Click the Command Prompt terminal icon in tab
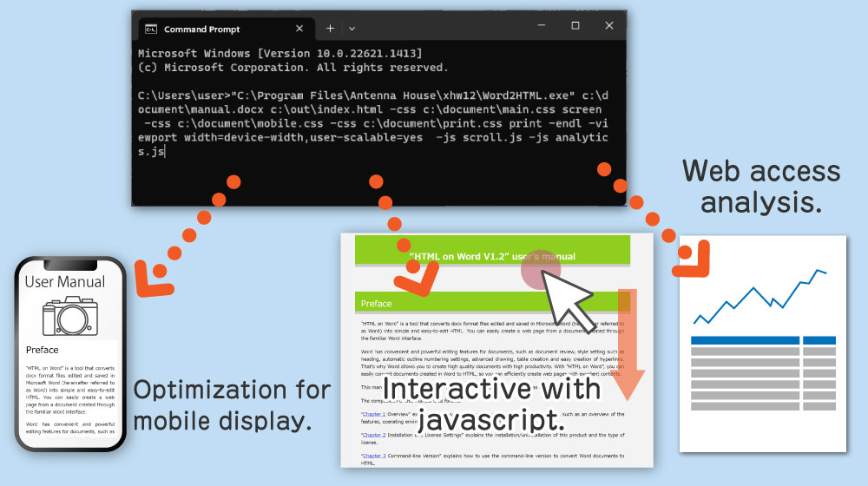868x486 pixels. [150, 30]
